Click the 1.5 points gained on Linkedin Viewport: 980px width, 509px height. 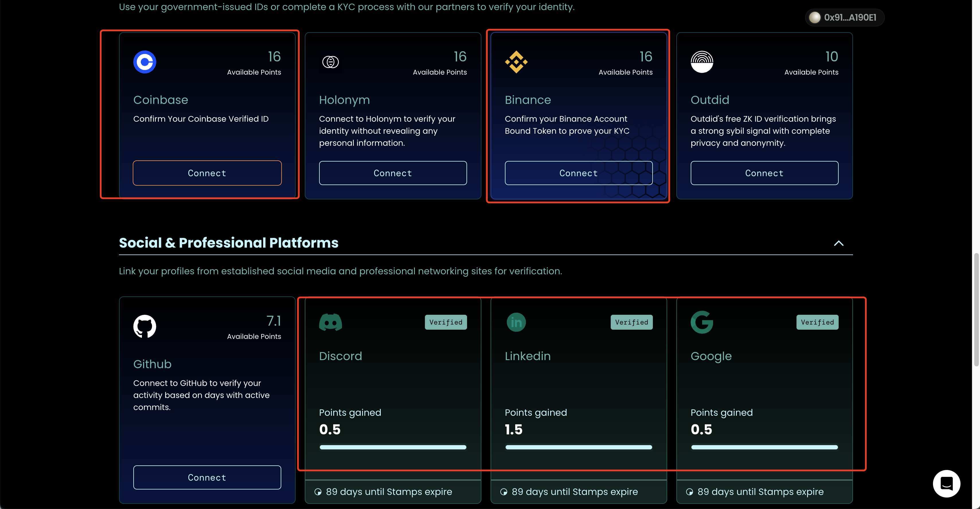tap(514, 430)
